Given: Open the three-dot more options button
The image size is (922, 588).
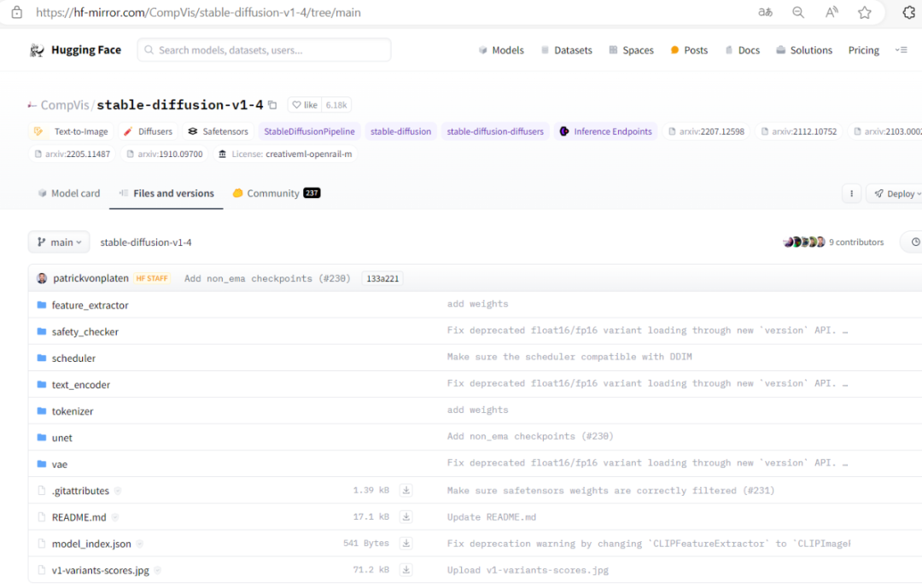Looking at the screenshot, I should (x=851, y=194).
